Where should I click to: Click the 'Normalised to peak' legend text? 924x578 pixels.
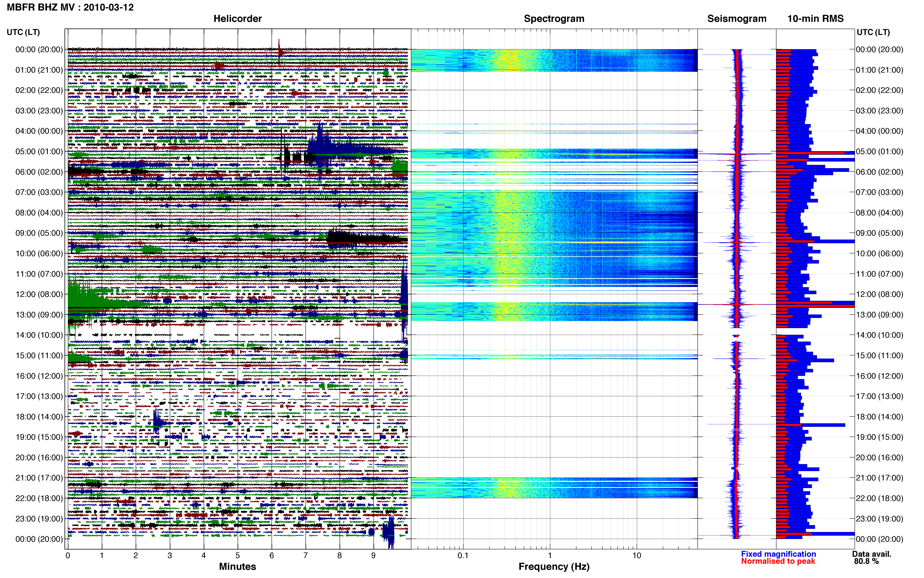[x=778, y=561]
